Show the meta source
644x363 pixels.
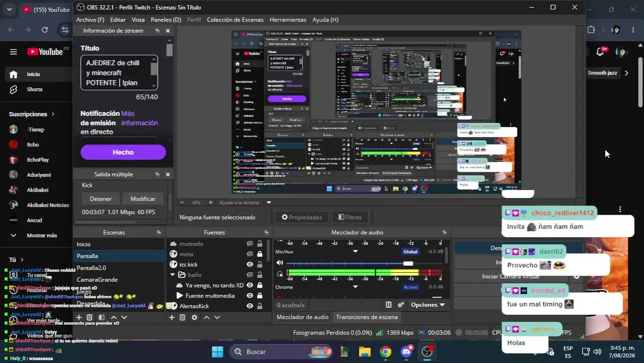tap(249, 254)
